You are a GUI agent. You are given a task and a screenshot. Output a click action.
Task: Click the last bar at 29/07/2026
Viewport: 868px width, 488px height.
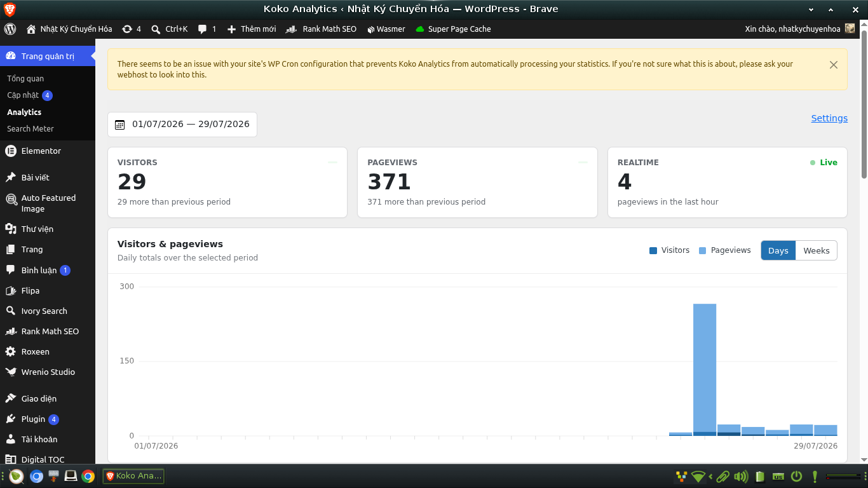(x=825, y=430)
